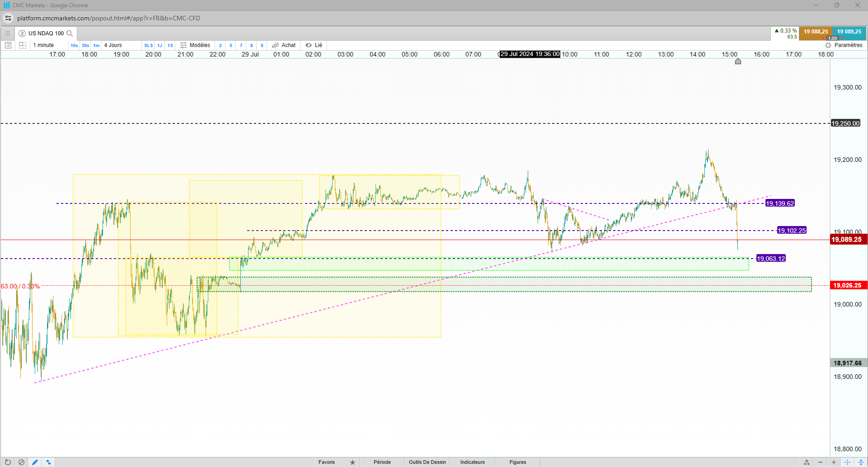Select the 10s interval shortcut
868x467 pixels.
(x=74, y=45)
